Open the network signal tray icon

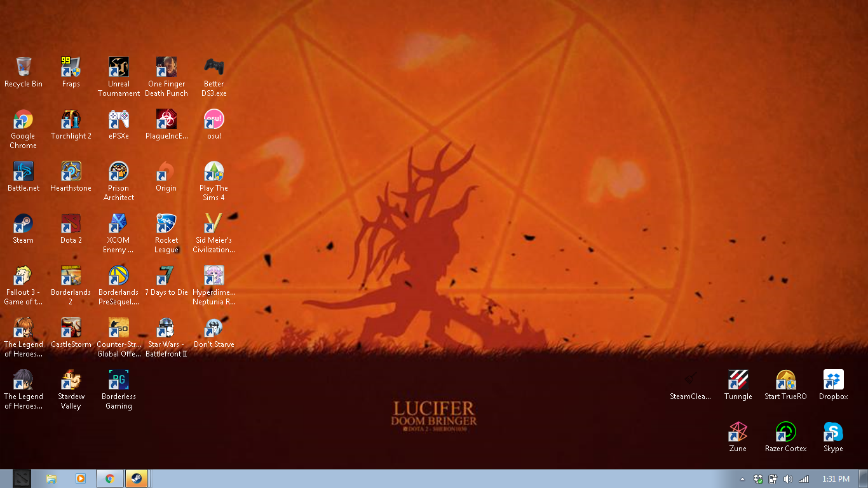pos(804,479)
